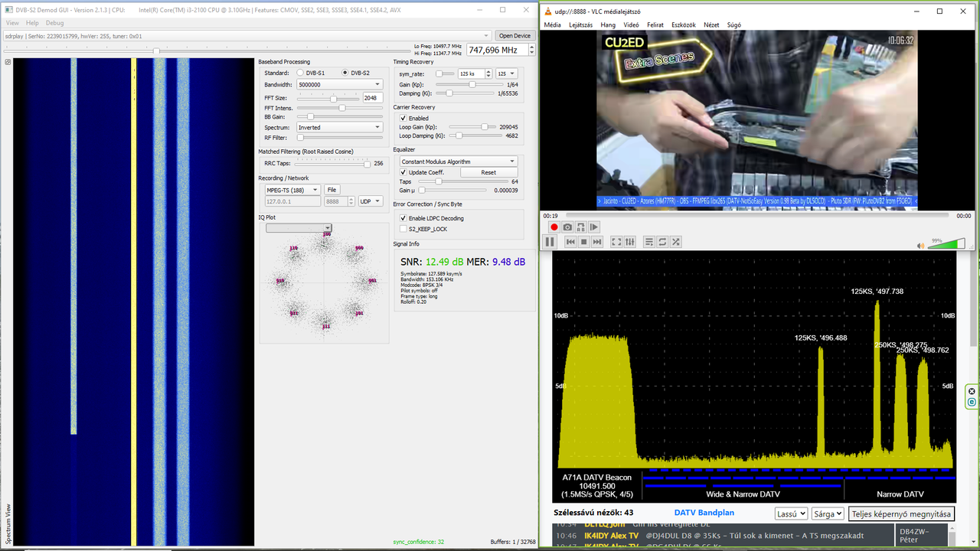Click FFT size value field 2048
Image resolution: width=980 pixels, height=551 pixels.
coord(372,98)
